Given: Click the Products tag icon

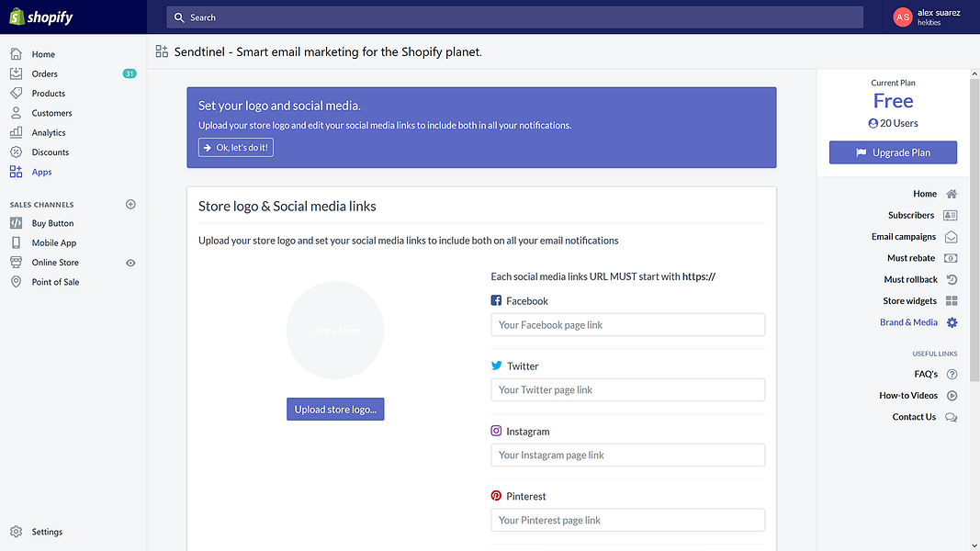Looking at the screenshot, I should (x=17, y=93).
